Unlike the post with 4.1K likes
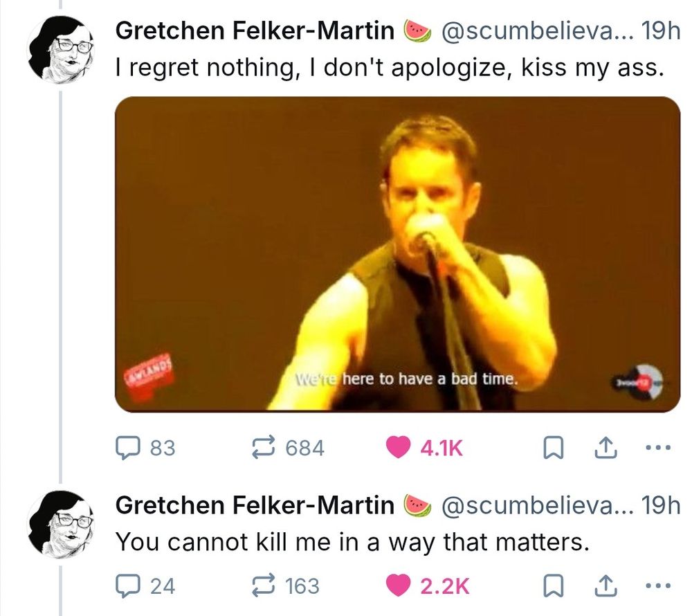The height and width of the screenshot is (616, 692). (x=397, y=449)
